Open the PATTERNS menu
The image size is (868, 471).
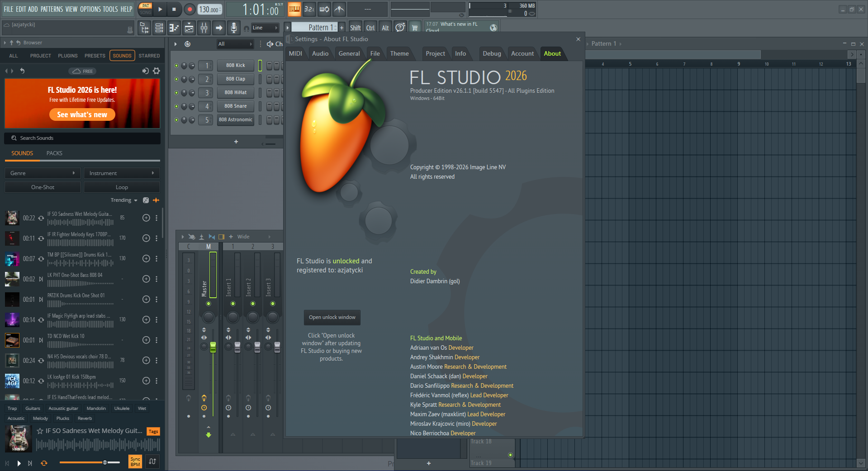(x=52, y=9)
